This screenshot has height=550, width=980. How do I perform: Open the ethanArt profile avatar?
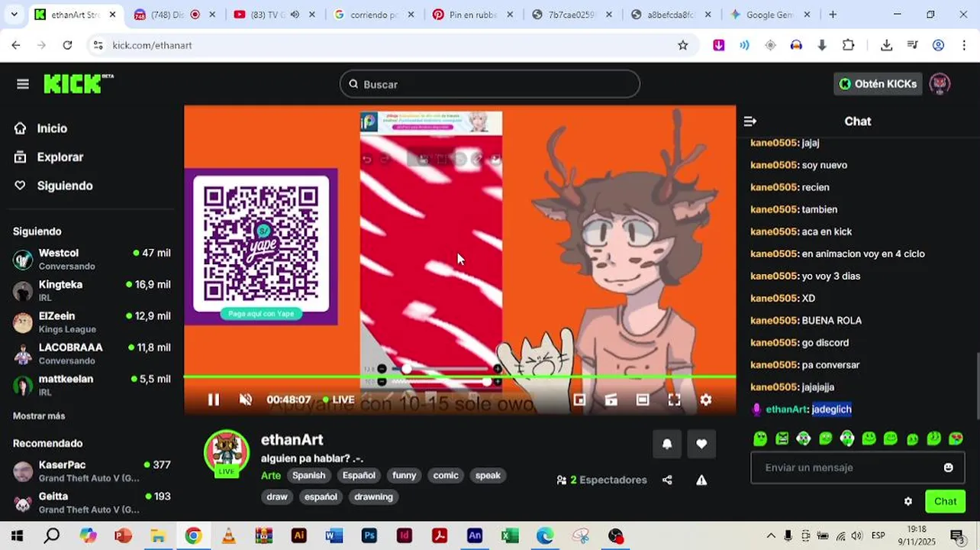(227, 453)
